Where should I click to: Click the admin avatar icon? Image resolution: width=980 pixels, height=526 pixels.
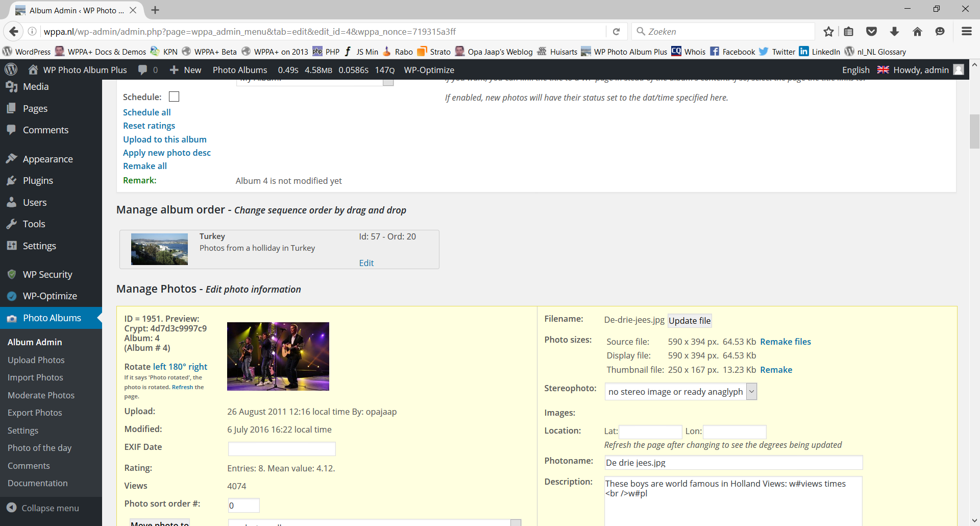coord(959,69)
